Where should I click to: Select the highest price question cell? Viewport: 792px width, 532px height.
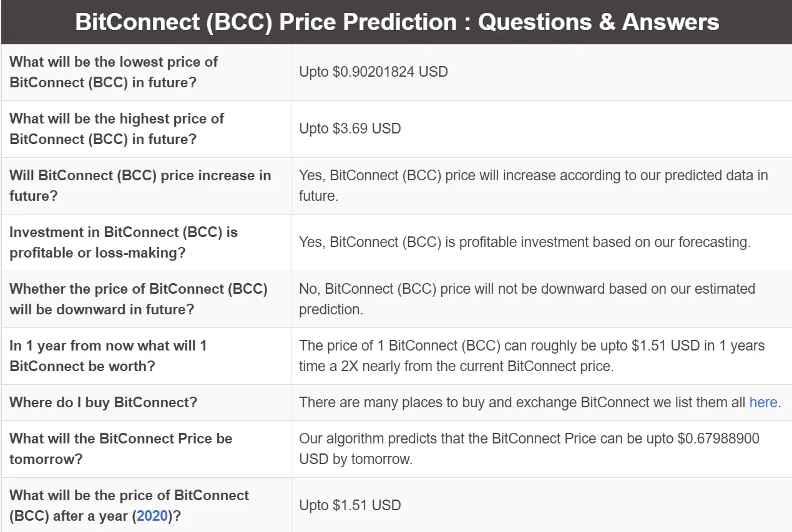[116, 128]
